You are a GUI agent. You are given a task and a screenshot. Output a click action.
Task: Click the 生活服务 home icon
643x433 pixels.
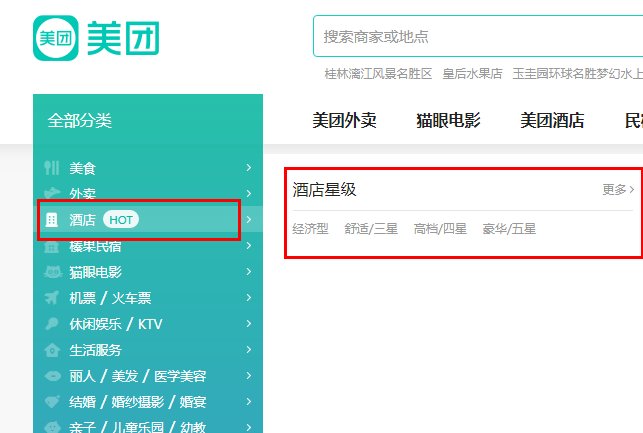pos(52,350)
